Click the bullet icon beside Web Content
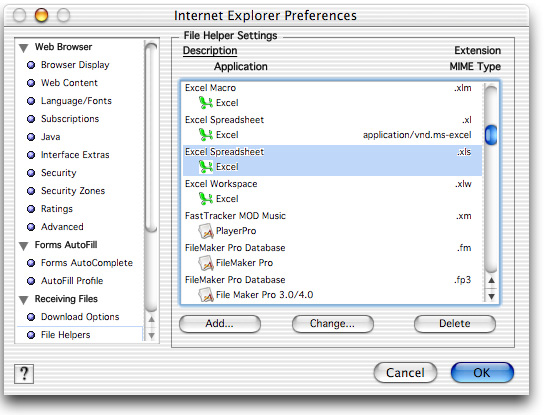The image size is (549, 415). coord(31,83)
